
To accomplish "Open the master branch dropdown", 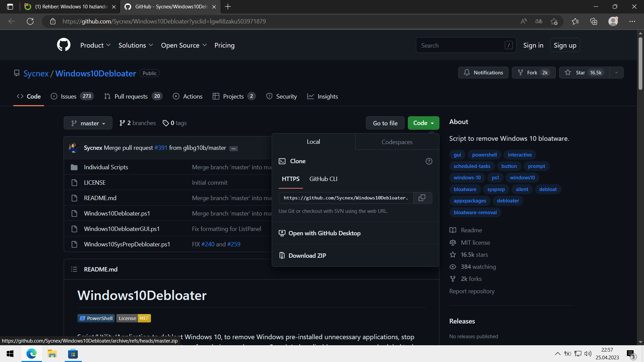I will tap(88, 123).
